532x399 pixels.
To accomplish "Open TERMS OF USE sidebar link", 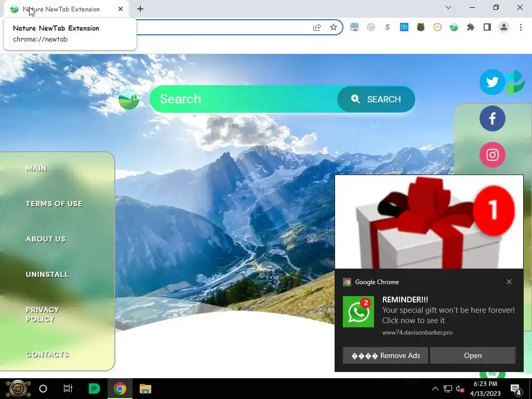I will point(54,204).
